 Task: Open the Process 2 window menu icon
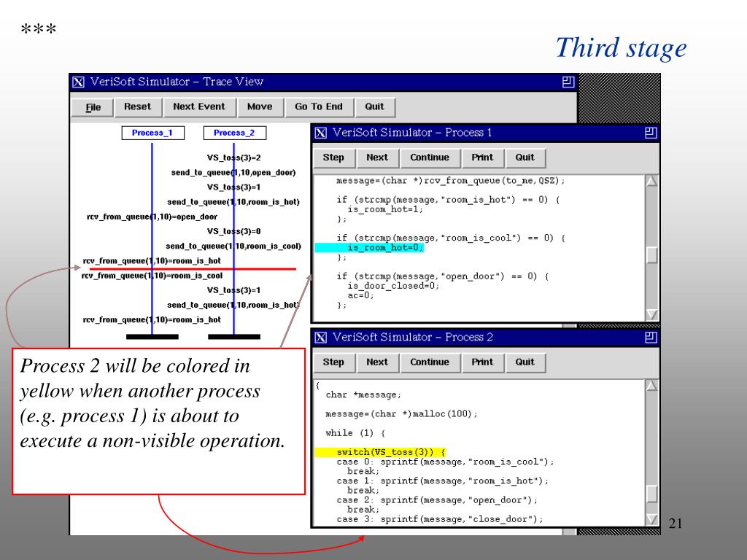click(x=321, y=338)
